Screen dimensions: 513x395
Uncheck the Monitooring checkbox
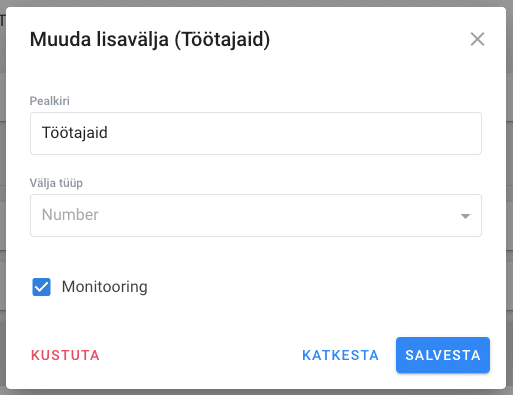41,287
